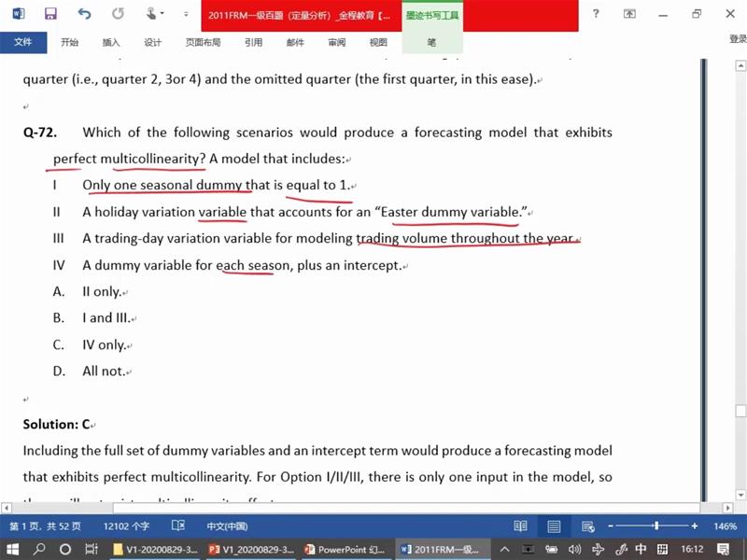Open zoom dialog via 146% label
The image size is (747, 560).
(726, 526)
